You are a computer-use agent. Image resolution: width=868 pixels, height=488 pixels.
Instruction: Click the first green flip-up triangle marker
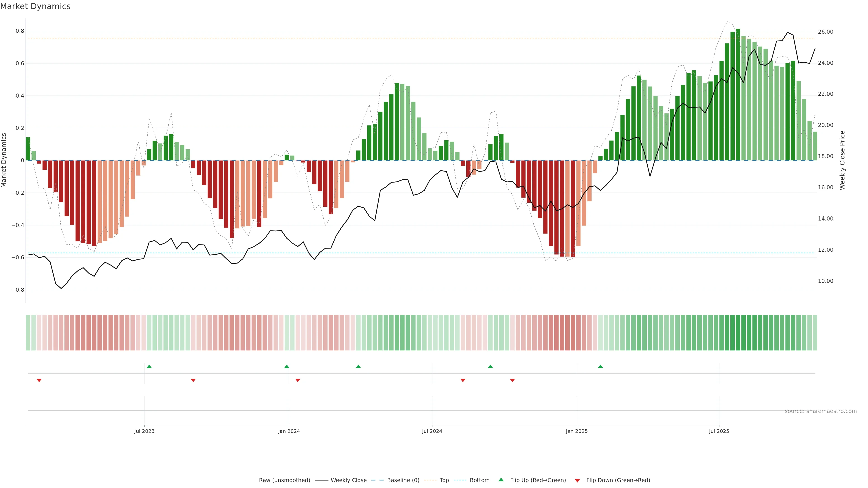pyautogui.click(x=149, y=366)
